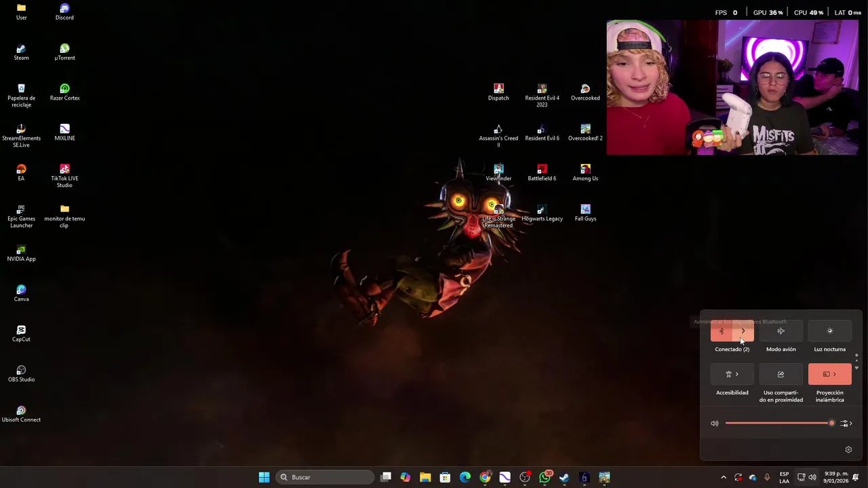Click the volume slider thumb
Screen dimensions: 868x488
831,423
